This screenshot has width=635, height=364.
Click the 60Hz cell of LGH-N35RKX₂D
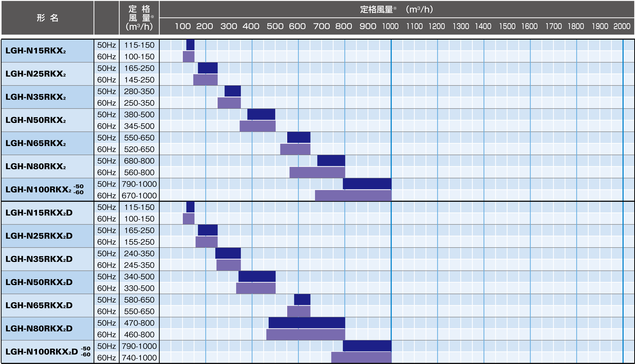coord(107,265)
